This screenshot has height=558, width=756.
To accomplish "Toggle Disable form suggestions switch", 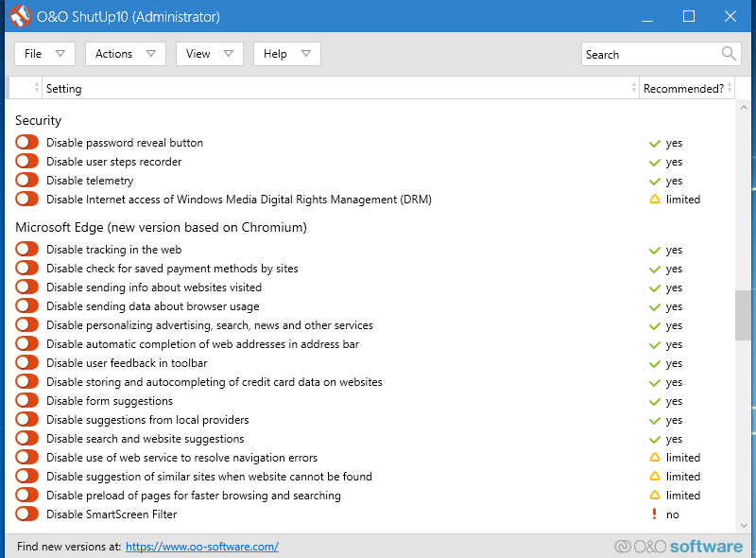I will point(26,400).
